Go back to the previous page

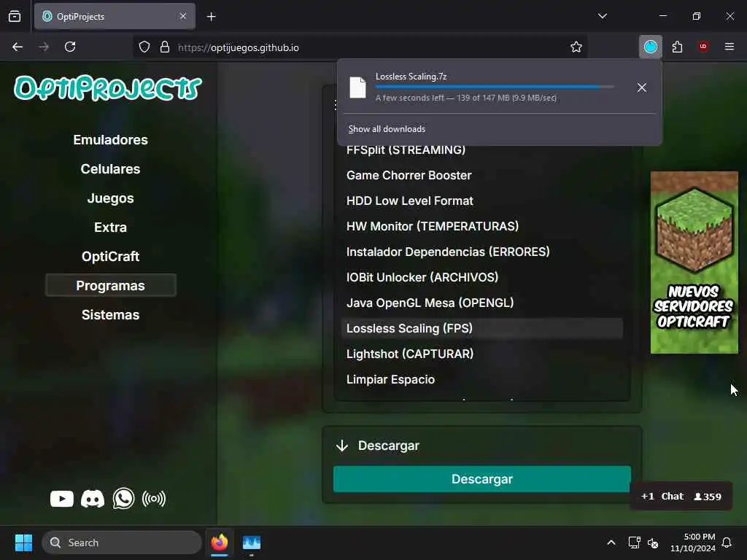point(18,47)
